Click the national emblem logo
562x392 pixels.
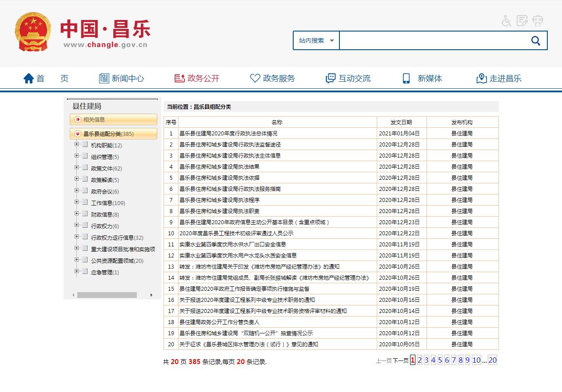(x=33, y=32)
